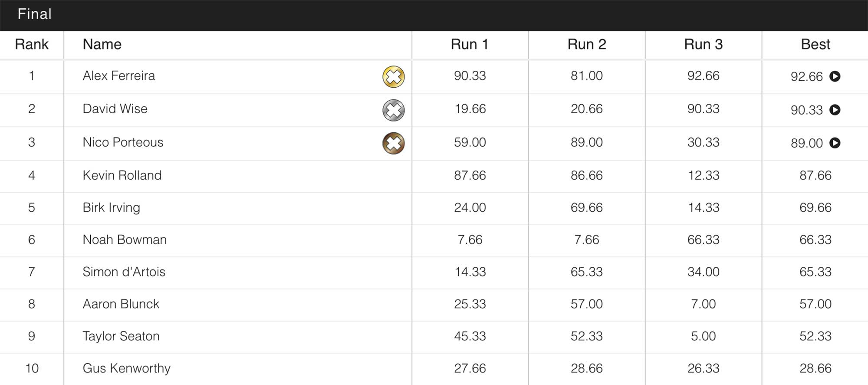Play Nico Porteous's 89.00 run video
This screenshot has height=385, width=868.
[835, 143]
